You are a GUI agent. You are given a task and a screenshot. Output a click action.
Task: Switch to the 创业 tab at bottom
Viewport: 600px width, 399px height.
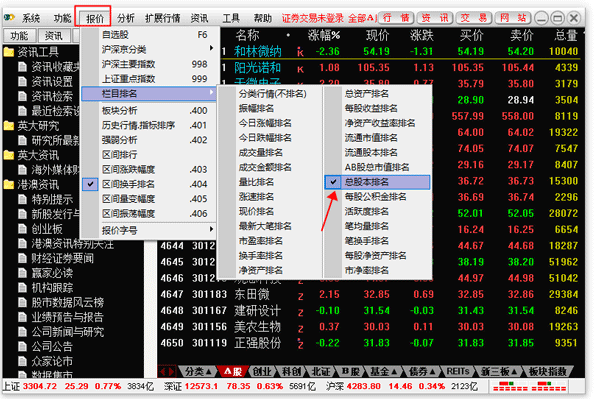262,371
